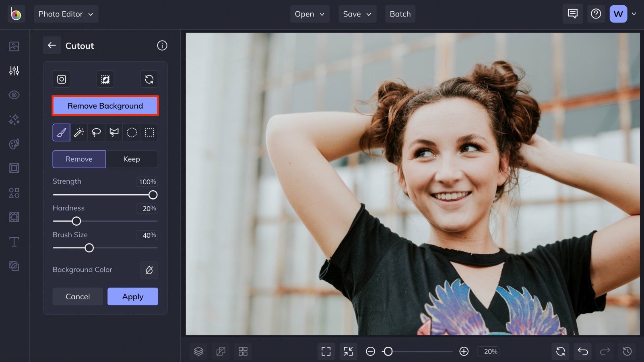Click the undo icon in the bottom toolbar
Viewport: 644px width, 362px height.
tap(582, 351)
